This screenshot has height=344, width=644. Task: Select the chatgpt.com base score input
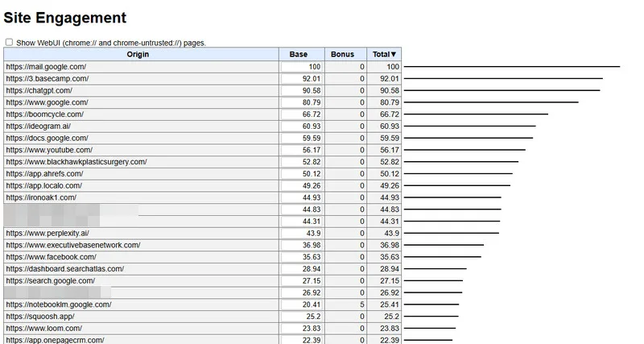[x=302, y=91]
